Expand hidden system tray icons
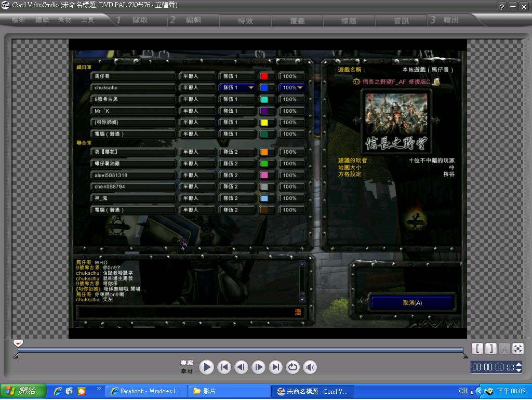 [x=479, y=391]
